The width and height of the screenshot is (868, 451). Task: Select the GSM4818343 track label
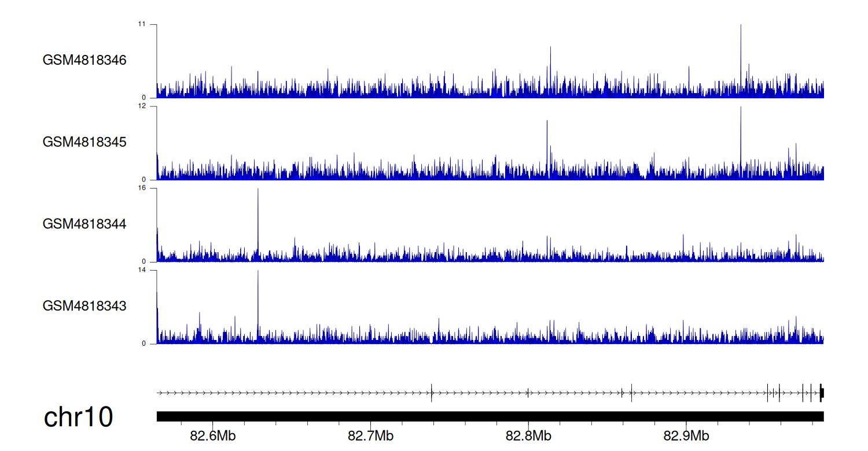(84, 306)
